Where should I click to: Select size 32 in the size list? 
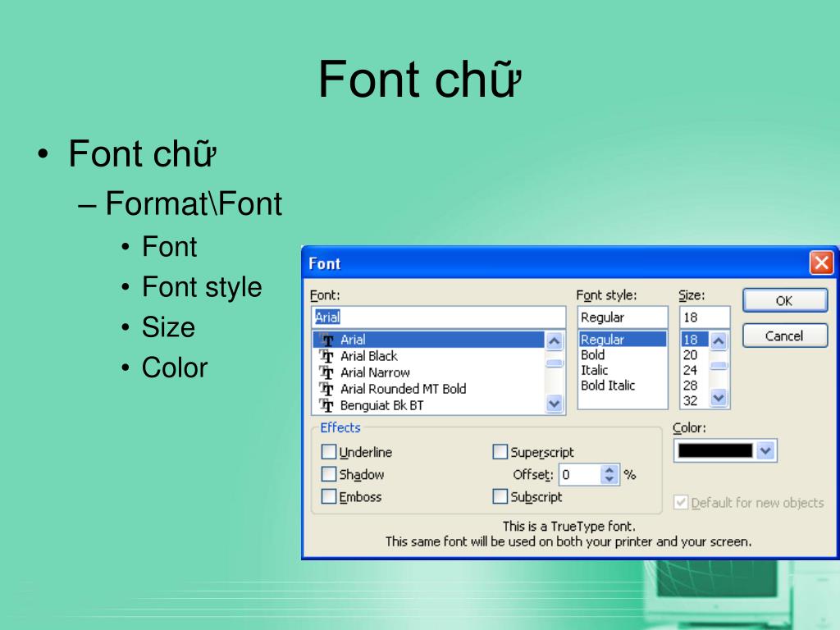[x=695, y=400]
